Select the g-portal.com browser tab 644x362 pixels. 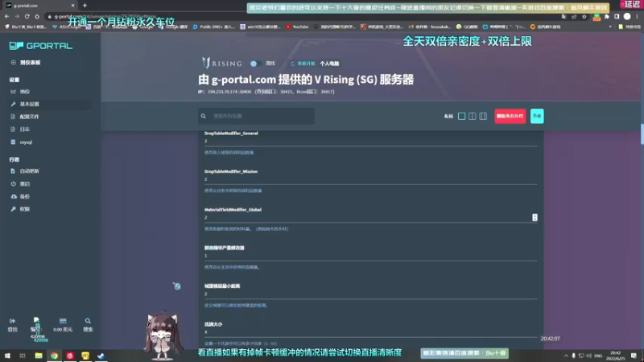(x=39, y=6)
